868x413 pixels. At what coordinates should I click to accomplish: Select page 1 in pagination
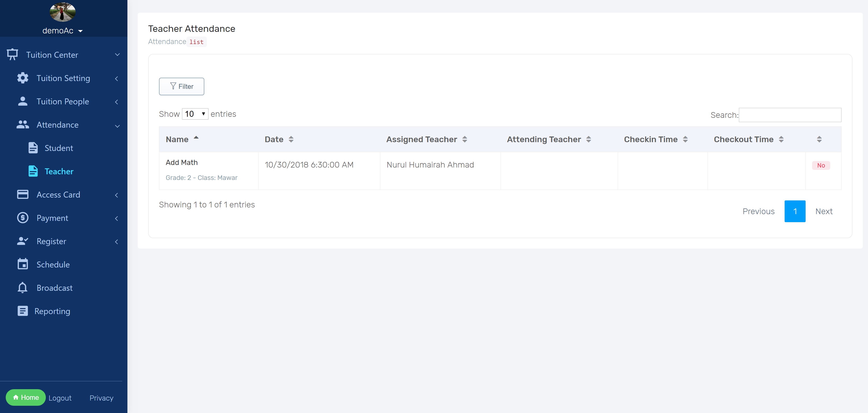795,211
